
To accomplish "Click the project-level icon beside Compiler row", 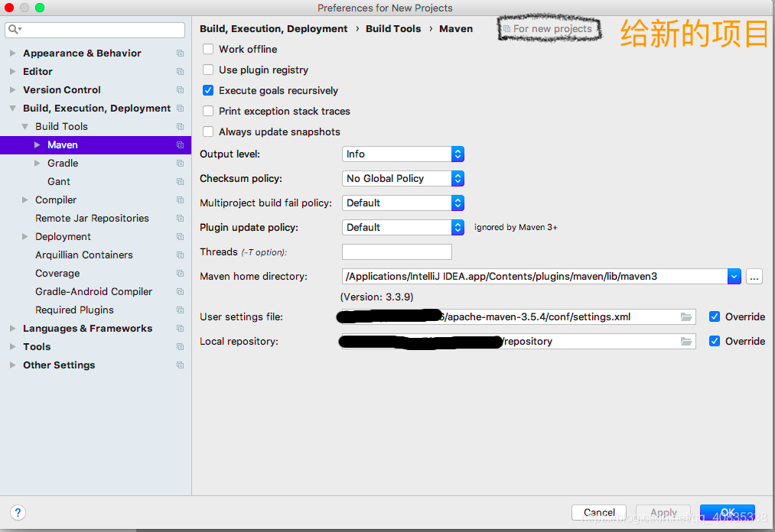I will 180,200.
